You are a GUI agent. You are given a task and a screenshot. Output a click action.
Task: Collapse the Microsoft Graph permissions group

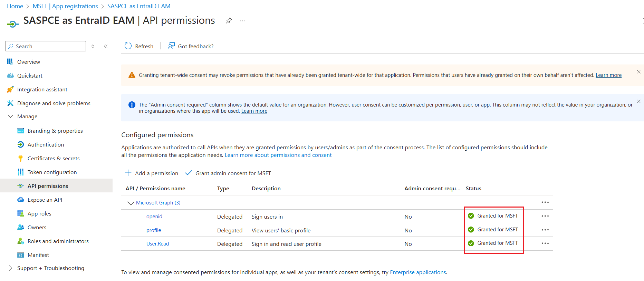131,203
